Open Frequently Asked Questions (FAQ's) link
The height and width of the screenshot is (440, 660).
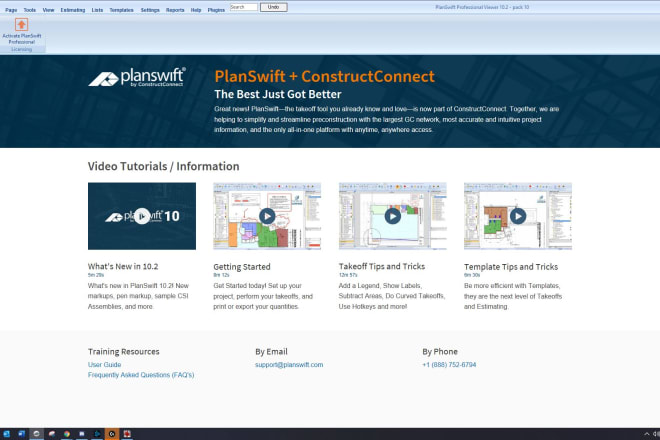141,375
